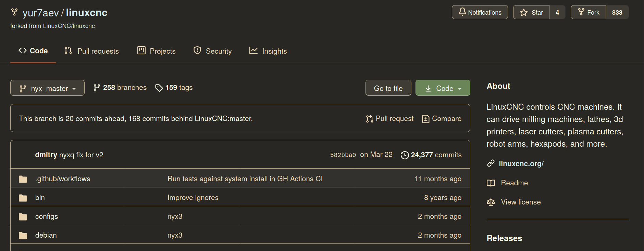Open a Pull request from this branch
Viewport: 644px width, 251px height.
[389, 119]
